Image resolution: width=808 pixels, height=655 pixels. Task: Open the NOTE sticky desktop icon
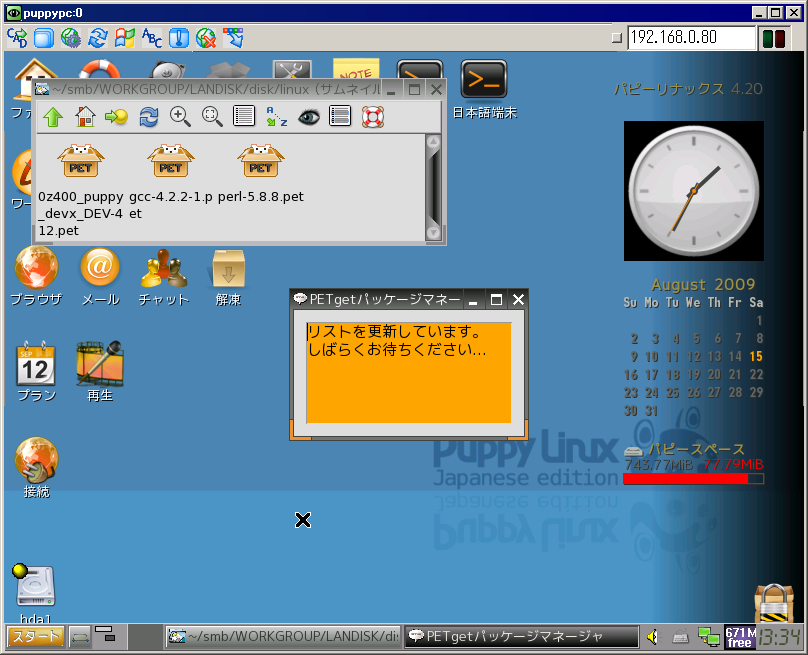point(356,69)
